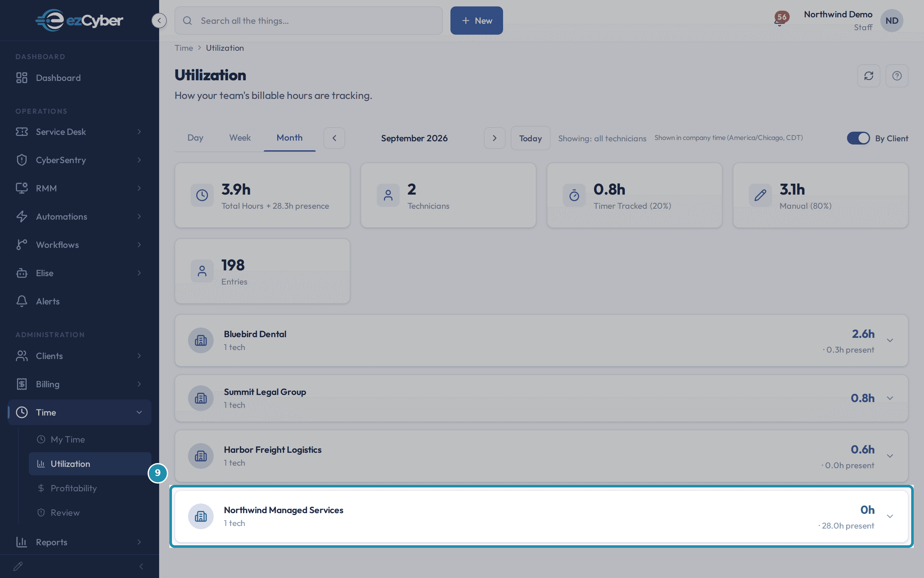Click the ezCyber logo

coord(80,20)
